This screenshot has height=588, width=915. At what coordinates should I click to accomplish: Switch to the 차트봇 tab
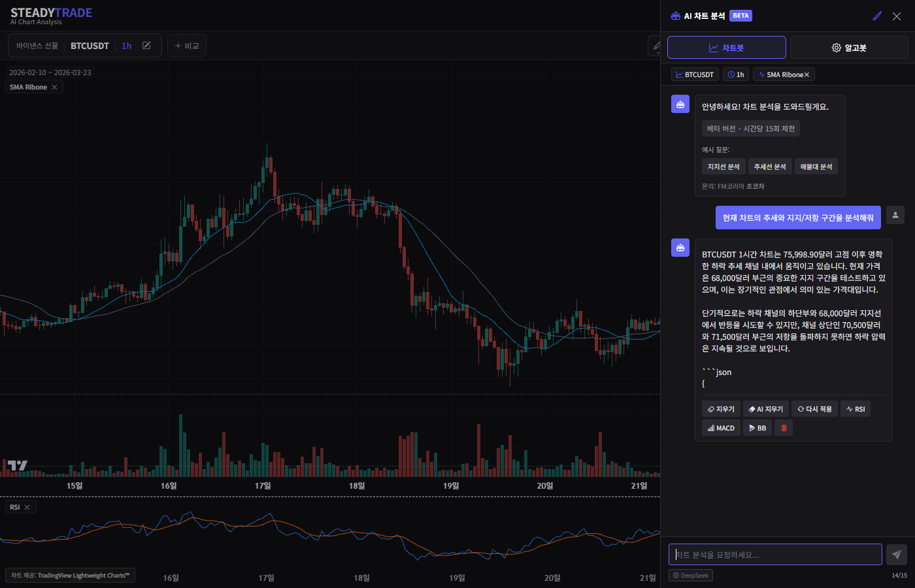tap(726, 48)
